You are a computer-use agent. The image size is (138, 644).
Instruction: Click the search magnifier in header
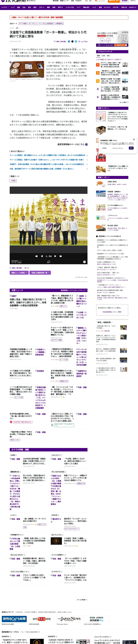point(87,1)
